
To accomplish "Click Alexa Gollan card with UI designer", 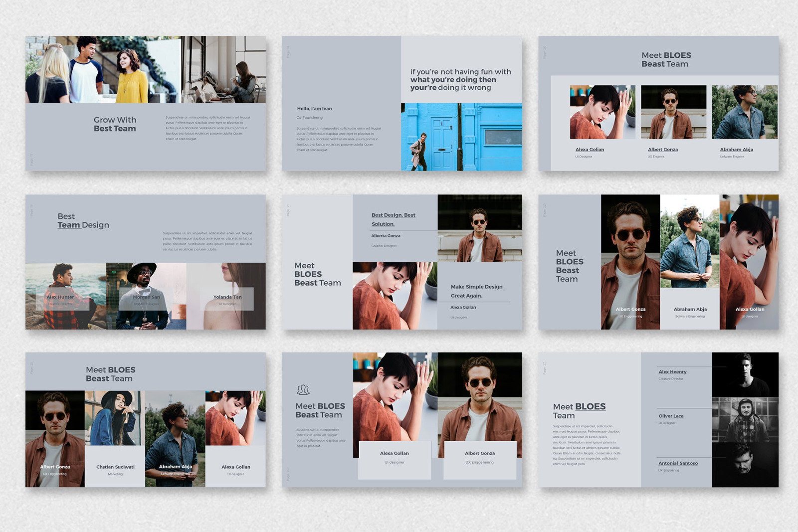I will 395,460.
